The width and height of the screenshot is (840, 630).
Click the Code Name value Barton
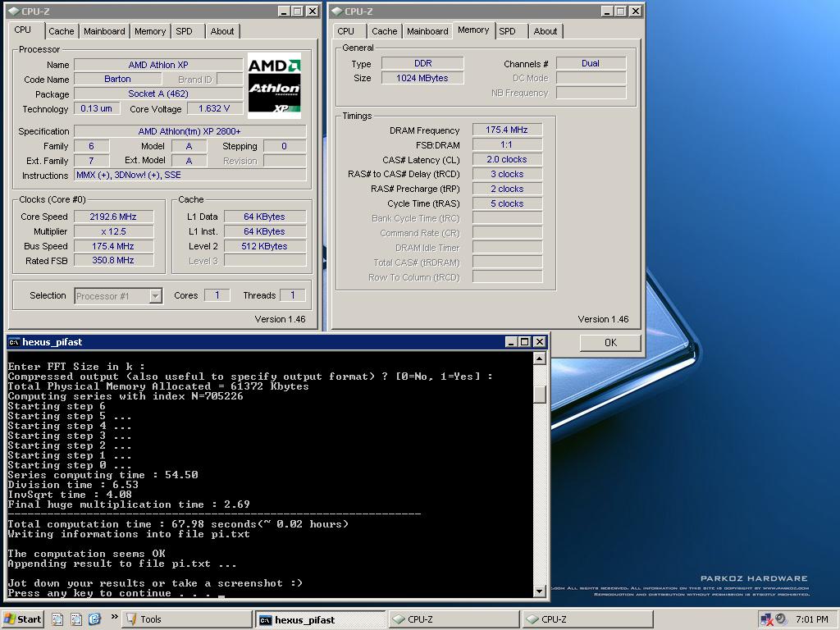117,80
